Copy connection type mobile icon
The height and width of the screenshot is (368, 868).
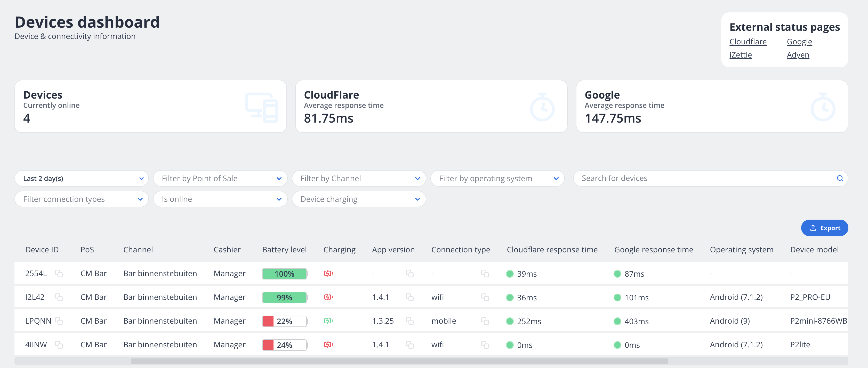point(485,321)
